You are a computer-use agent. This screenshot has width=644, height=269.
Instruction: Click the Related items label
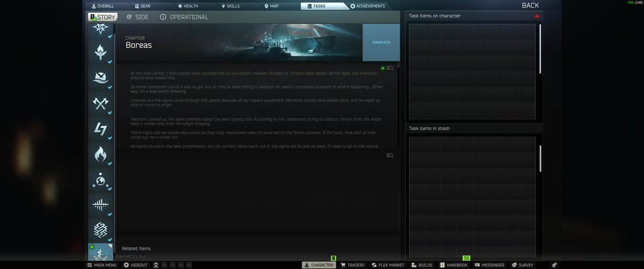136,249
